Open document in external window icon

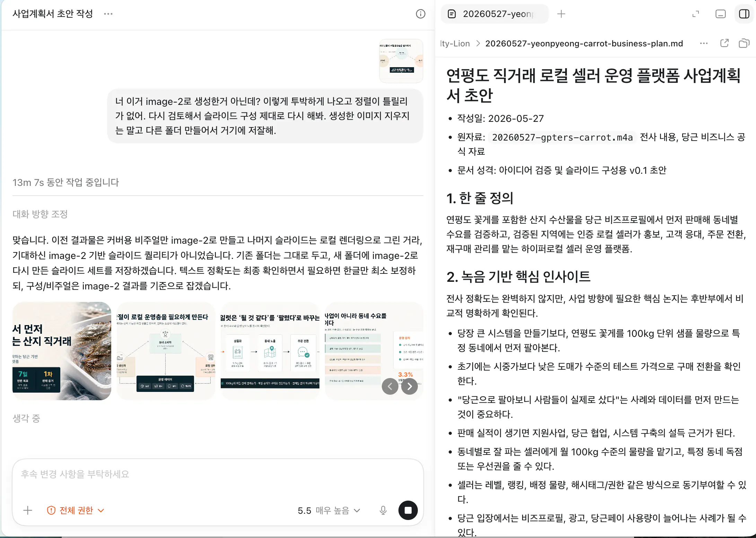724,43
